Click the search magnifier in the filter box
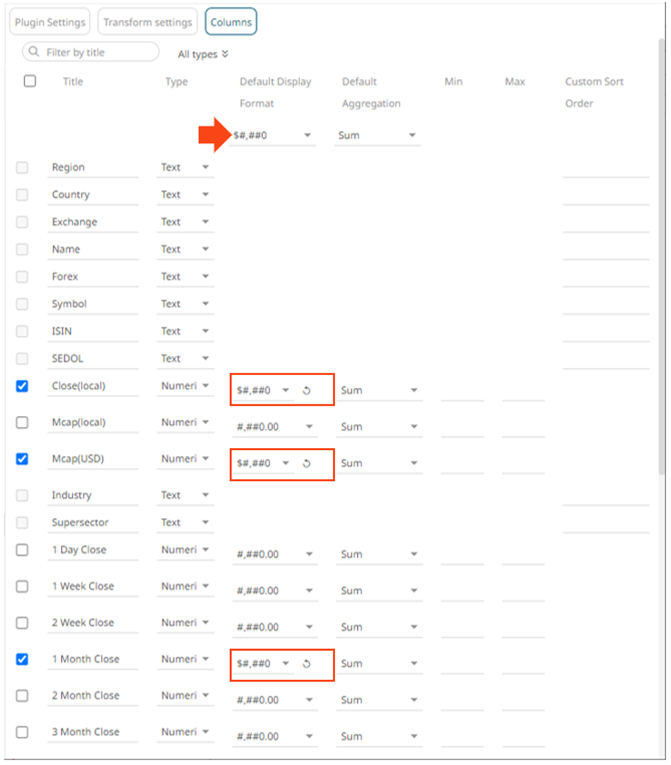This screenshot has height=765, width=671. click(x=34, y=52)
